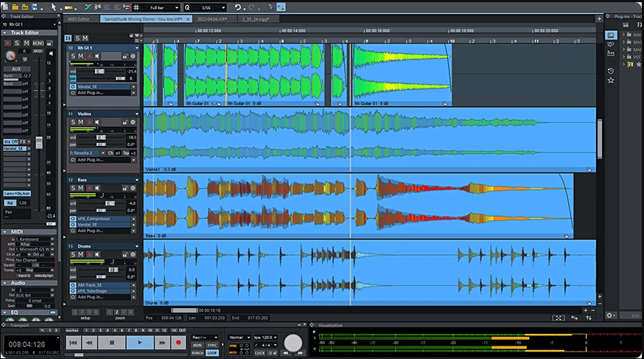Click the vol slider on Rh Gt 1 track
Viewport: 644px width, 359px height.
coord(99,72)
